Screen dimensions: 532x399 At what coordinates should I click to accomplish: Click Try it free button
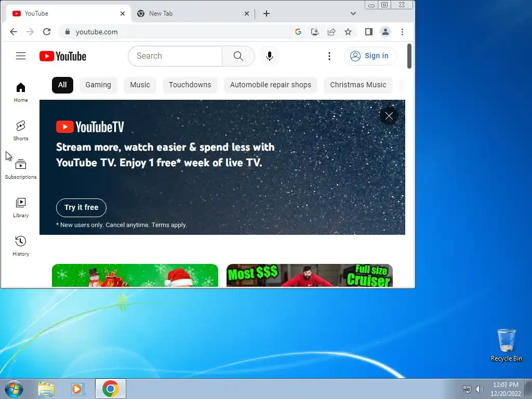(81, 208)
